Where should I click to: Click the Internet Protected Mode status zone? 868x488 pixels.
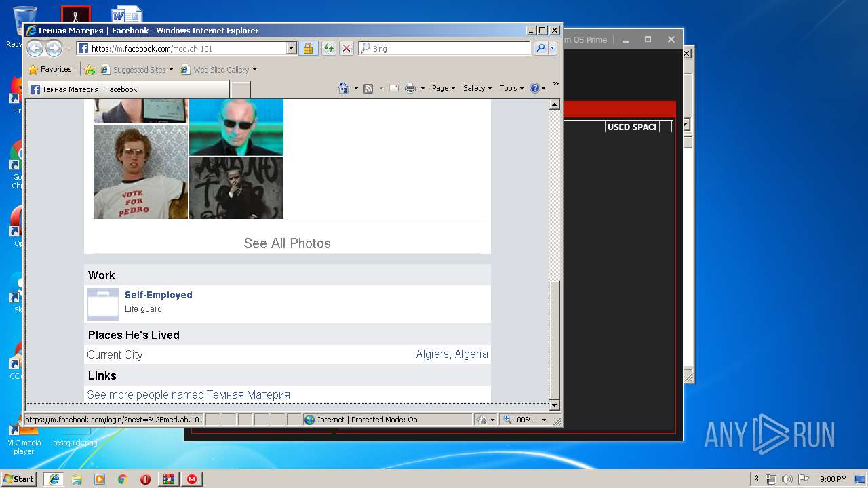click(387, 420)
